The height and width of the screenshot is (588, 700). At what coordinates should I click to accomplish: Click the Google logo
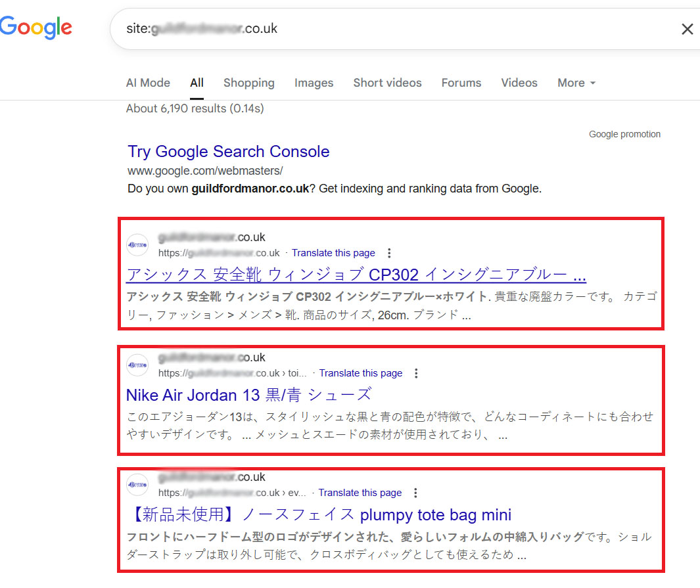pos(36,28)
